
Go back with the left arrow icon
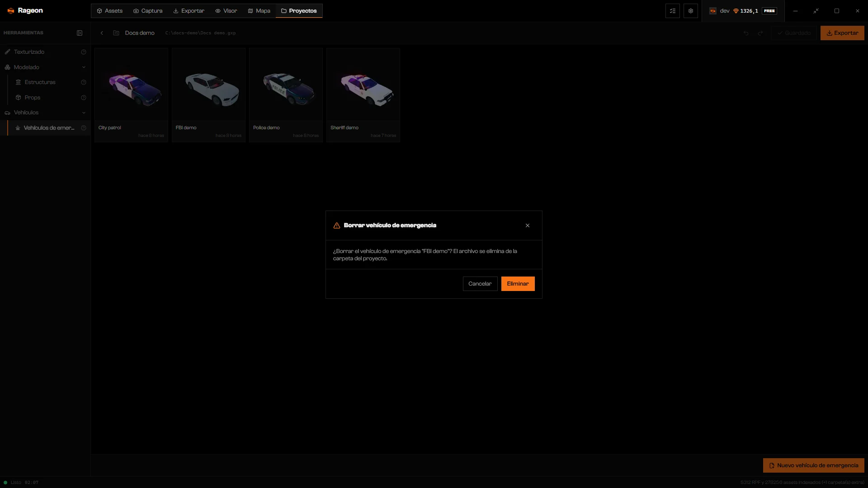click(x=102, y=33)
